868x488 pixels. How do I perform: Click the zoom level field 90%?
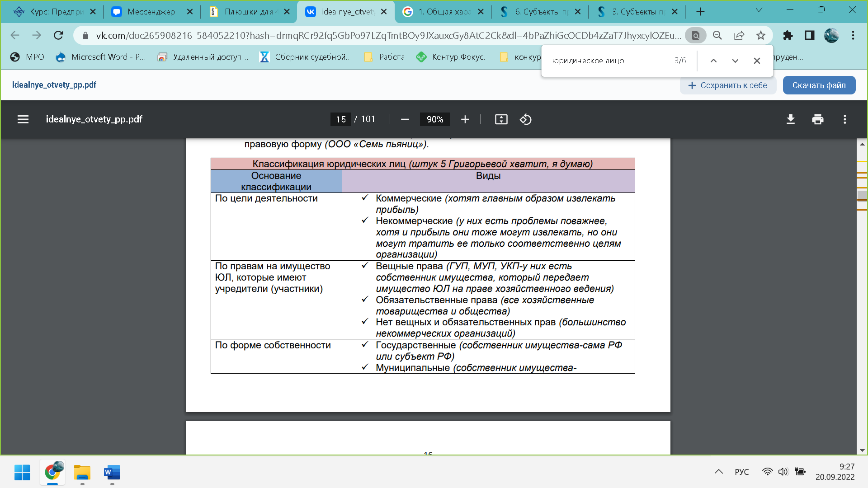(435, 119)
